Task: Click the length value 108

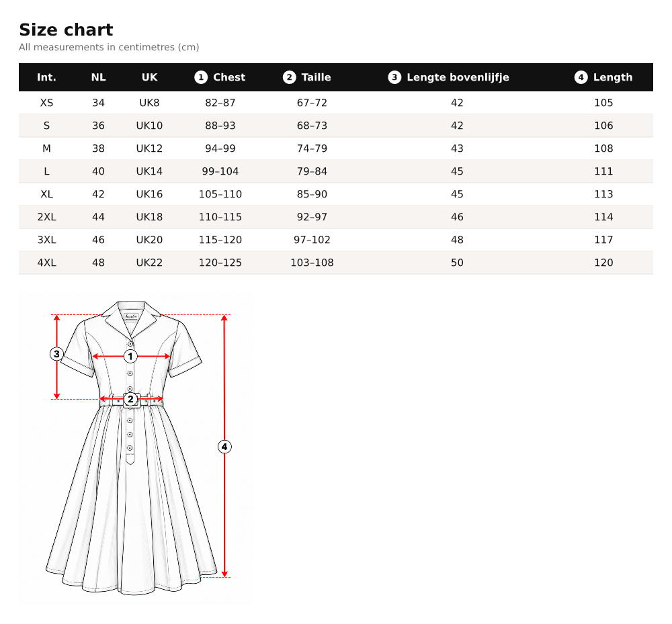Action: tap(603, 148)
